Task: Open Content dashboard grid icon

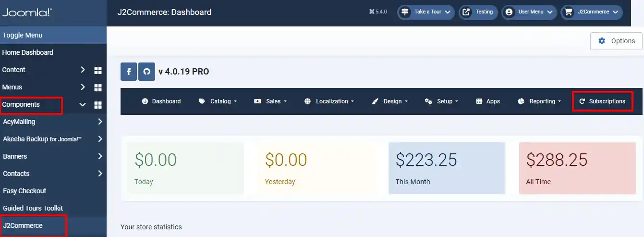Action: [x=98, y=70]
